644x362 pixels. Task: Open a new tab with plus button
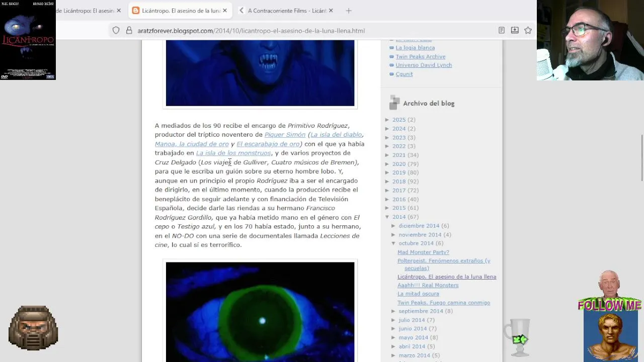pyautogui.click(x=349, y=11)
